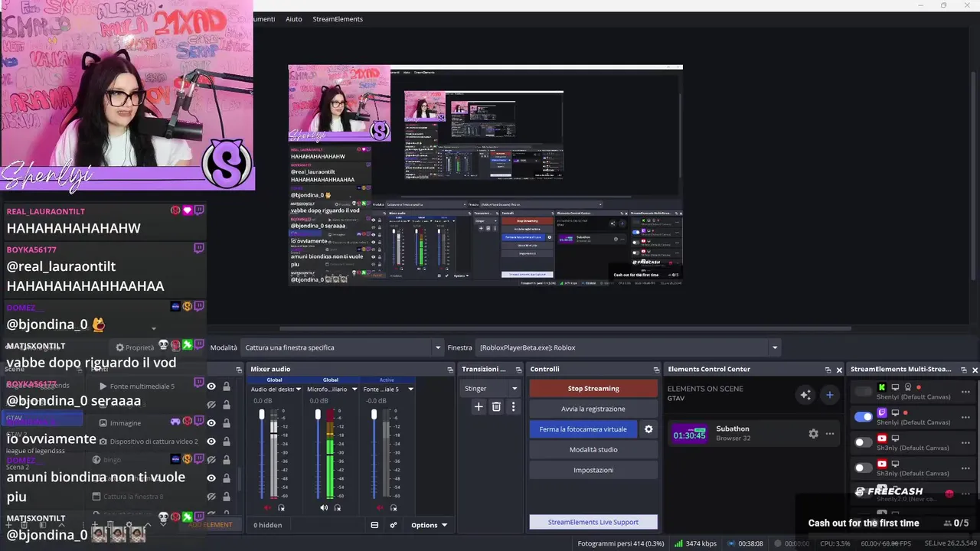The image size is (980, 551).
Task: Click Audio del desktop volume fader
Action: click(262, 415)
